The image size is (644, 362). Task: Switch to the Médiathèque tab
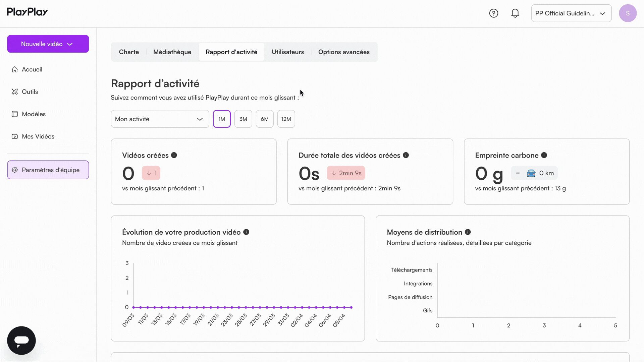click(172, 52)
